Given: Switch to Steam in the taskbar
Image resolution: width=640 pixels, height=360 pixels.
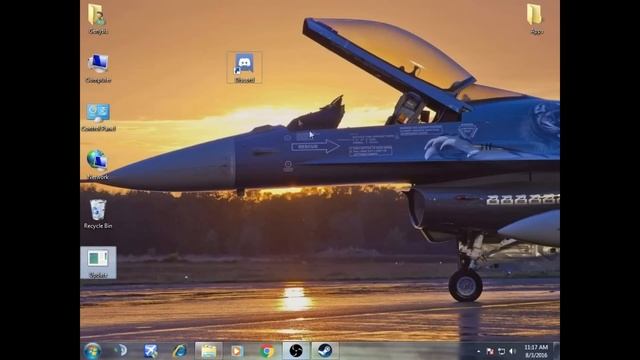Looking at the screenshot, I should [325, 351].
